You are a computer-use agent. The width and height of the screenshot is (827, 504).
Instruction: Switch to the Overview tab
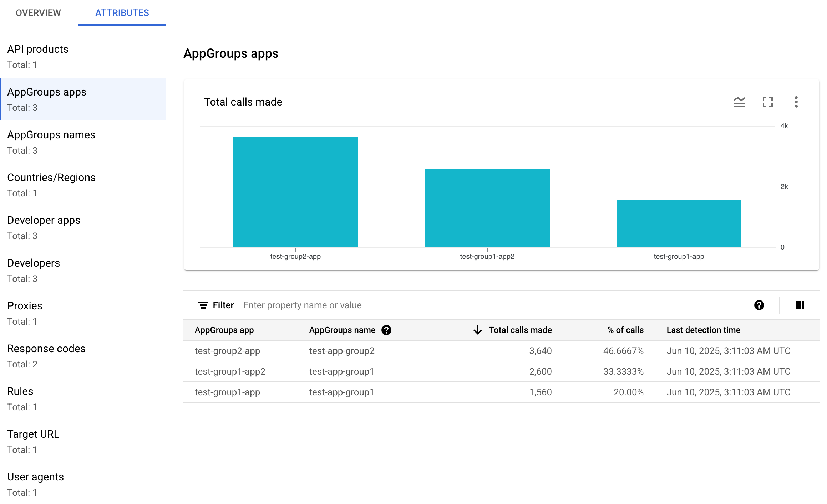[38, 13]
